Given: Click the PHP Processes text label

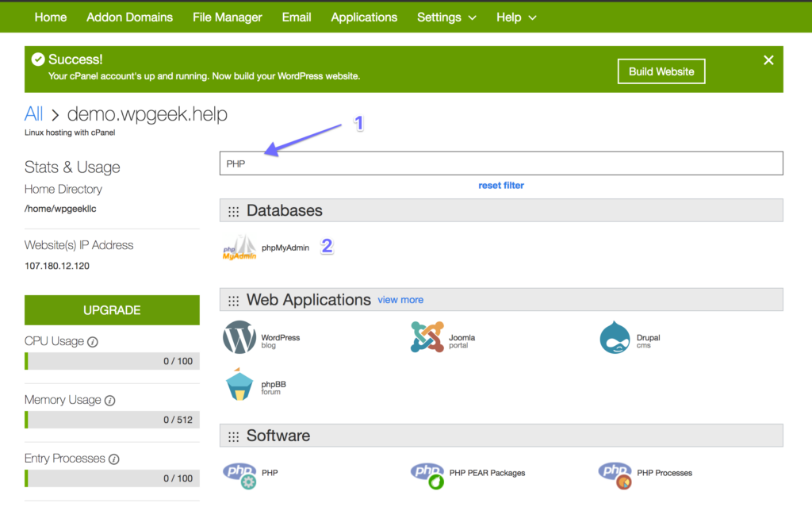Looking at the screenshot, I should pos(665,473).
